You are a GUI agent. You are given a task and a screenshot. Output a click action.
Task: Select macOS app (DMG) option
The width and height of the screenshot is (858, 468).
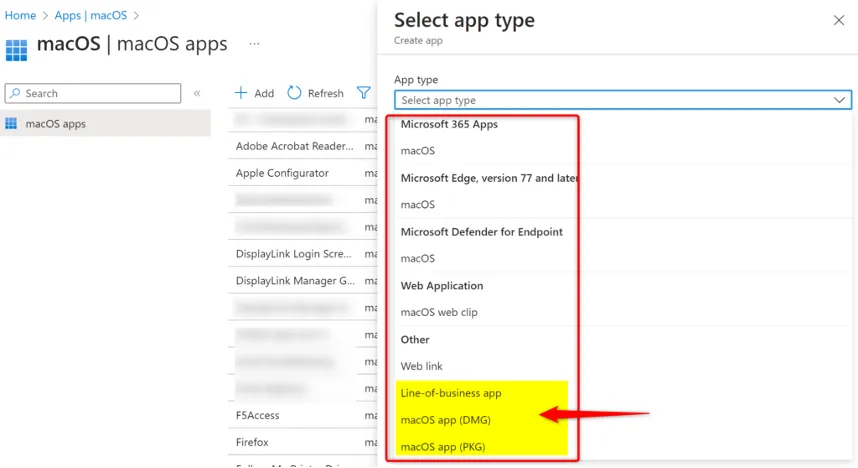click(445, 420)
